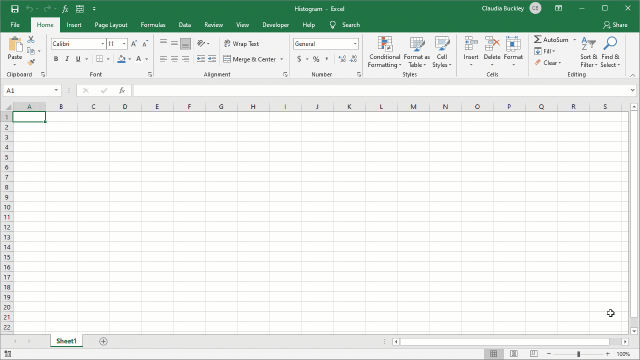Click the Redo arrow in the title bar
This screenshot has width=640, height=360.
pyautogui.click(x=47, y=9)
